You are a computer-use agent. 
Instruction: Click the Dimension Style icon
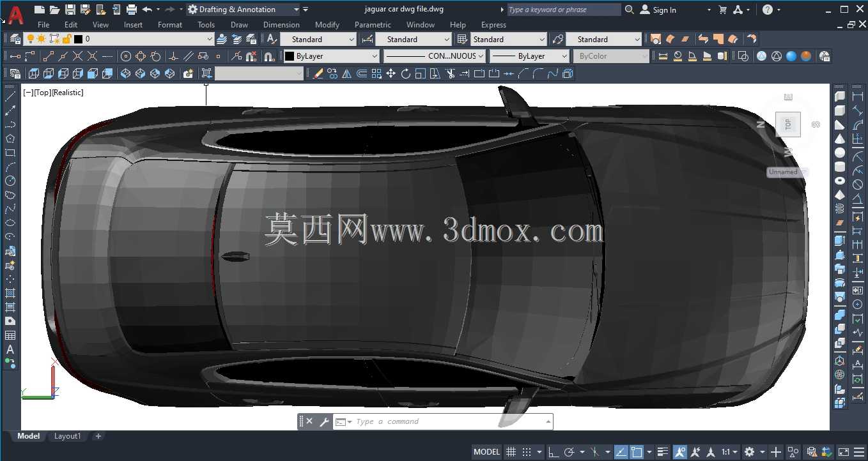367,39
